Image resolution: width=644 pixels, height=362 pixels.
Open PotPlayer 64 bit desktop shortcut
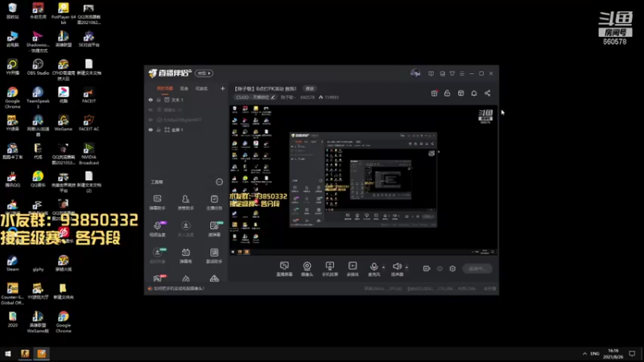(x=64, y=14)
